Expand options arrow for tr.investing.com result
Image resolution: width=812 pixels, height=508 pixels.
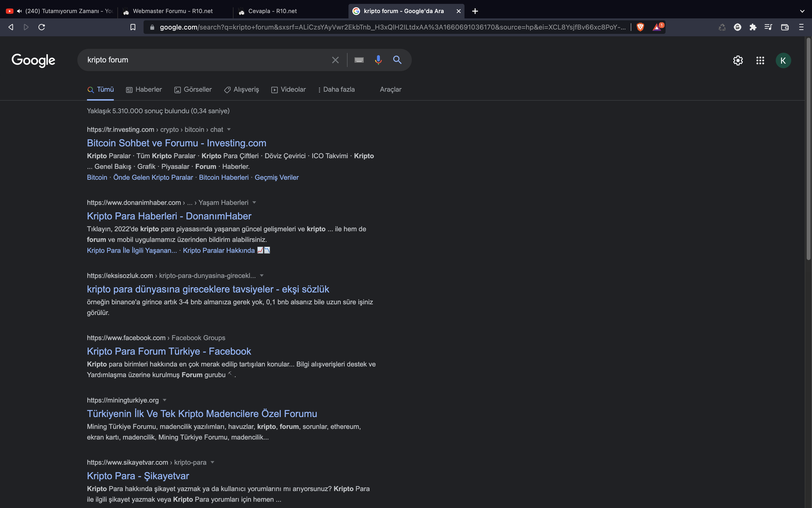(x=229, y=130)
